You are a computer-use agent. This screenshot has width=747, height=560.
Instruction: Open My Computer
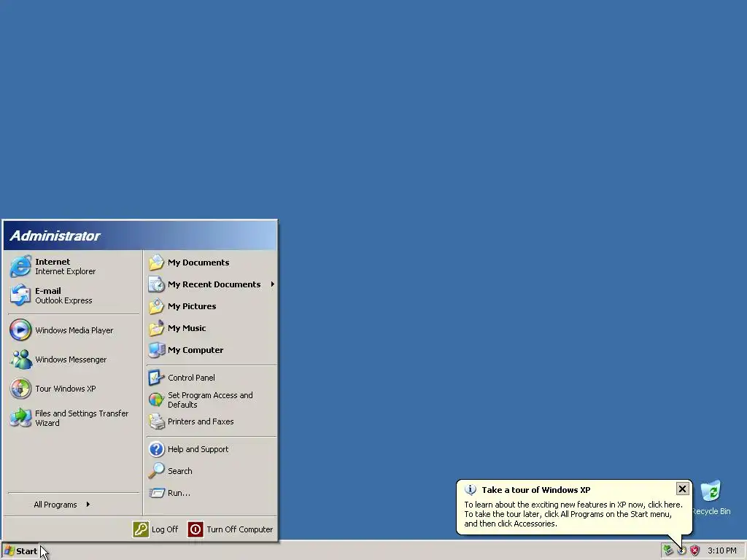(x=212, y=350)
